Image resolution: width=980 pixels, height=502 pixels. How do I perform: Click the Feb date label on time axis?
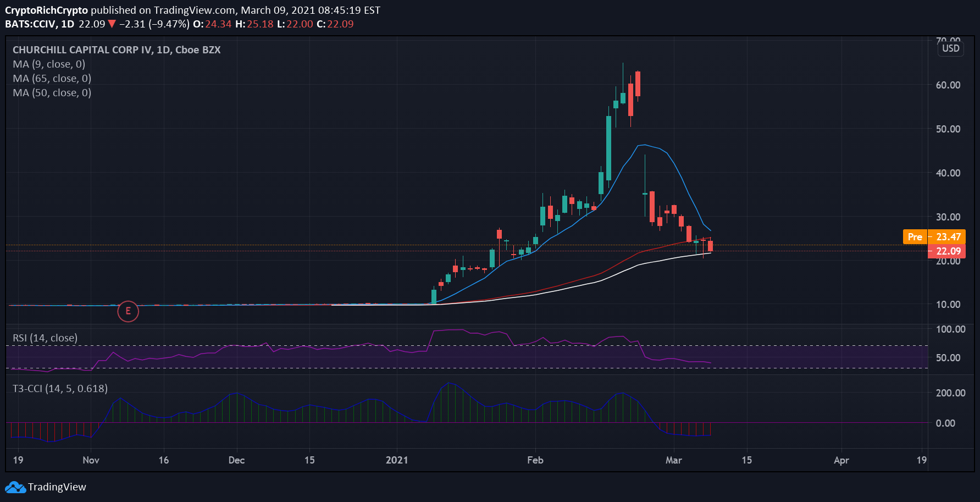pos(535,460)
